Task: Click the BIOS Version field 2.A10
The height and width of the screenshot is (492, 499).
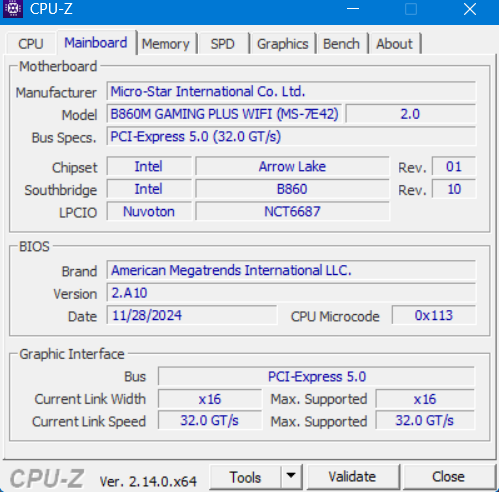Action: tap(291, 293)
